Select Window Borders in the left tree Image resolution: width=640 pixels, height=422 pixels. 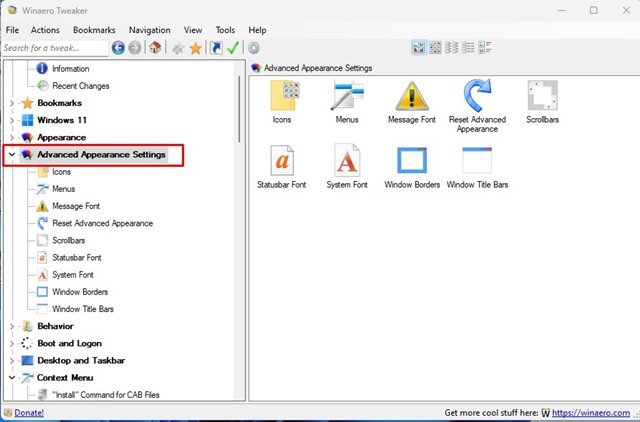pos(80,292)
